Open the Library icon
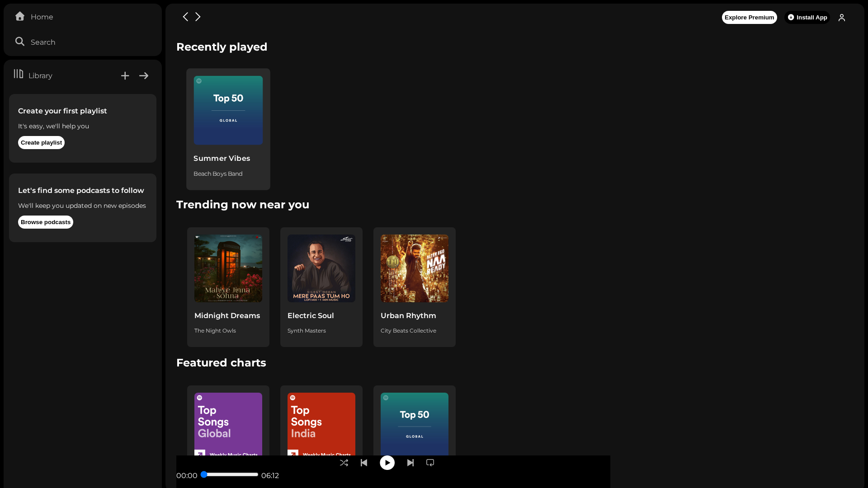The height and width of the screenshot is (488, 868). pyautogui.click(x=19, y=74)
